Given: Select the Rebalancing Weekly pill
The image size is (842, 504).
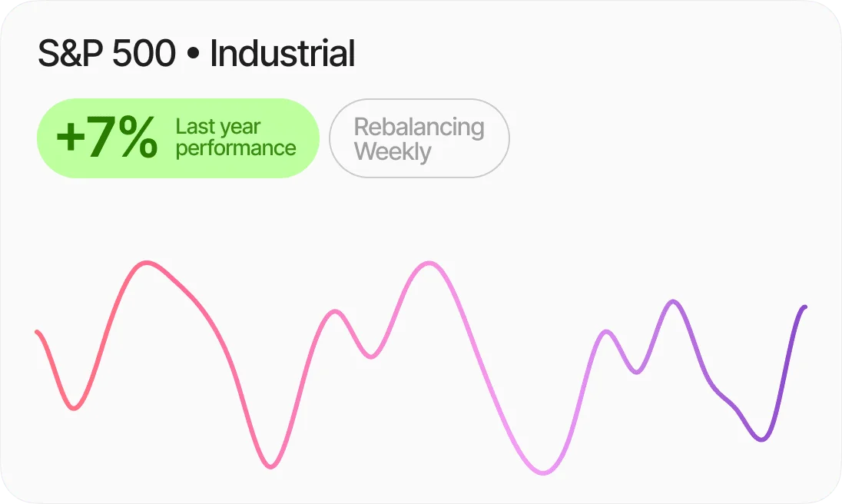Looking at the screenshot, I should [x=419, y=138].
